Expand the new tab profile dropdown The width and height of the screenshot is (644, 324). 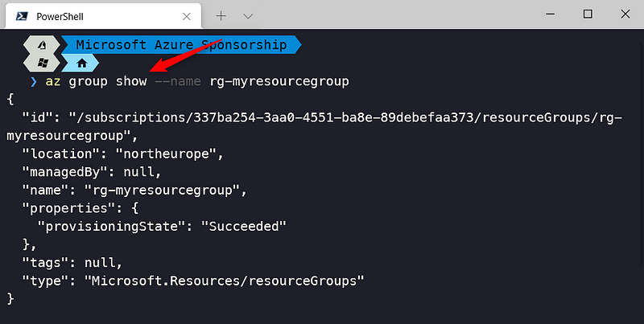[x=248, y=15]
